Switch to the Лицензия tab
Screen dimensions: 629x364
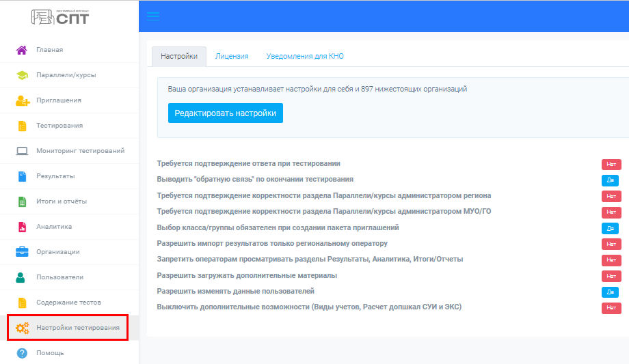click(x=232, y=57)
